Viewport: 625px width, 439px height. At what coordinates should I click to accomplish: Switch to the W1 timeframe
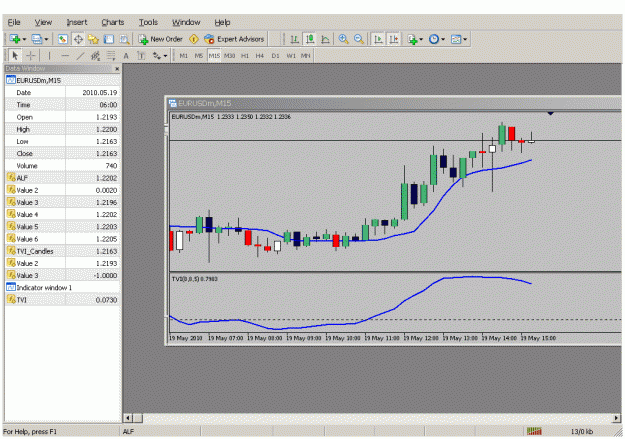pyautogui.click(x=291, y=56)
